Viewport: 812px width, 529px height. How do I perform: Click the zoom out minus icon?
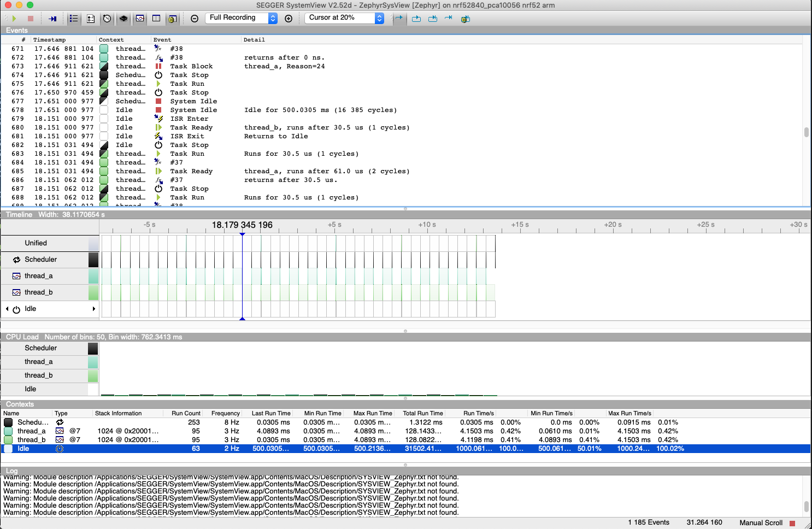(195, 19)
